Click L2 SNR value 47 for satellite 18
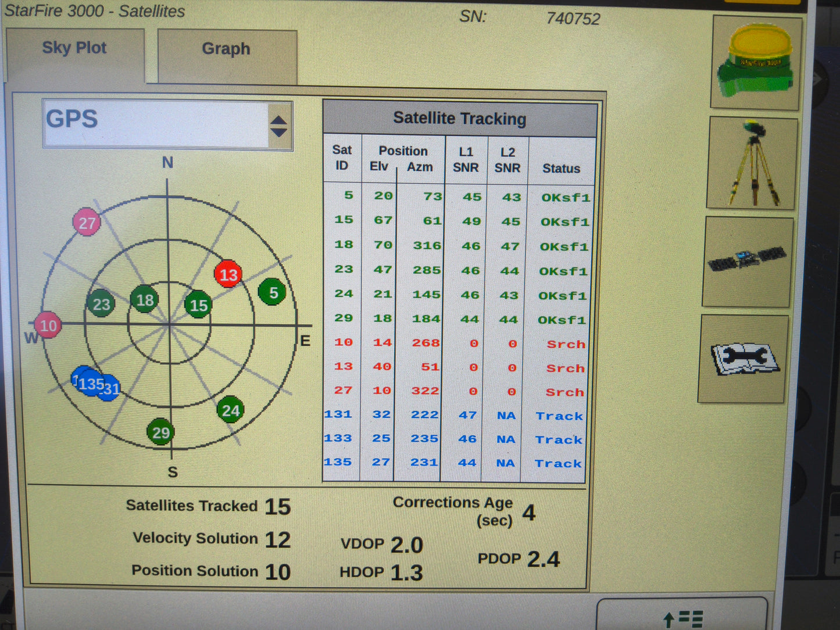 coord(510,246)
